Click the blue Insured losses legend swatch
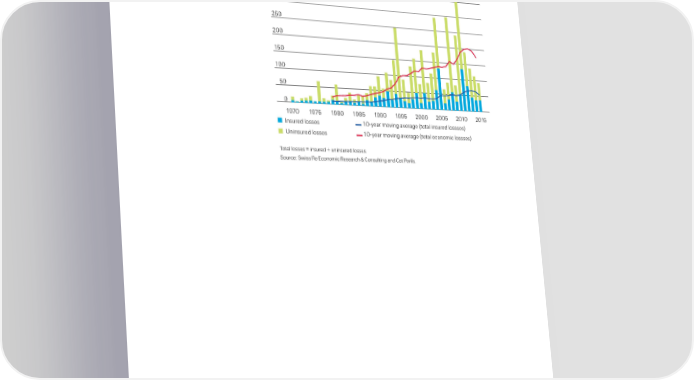 280,120
